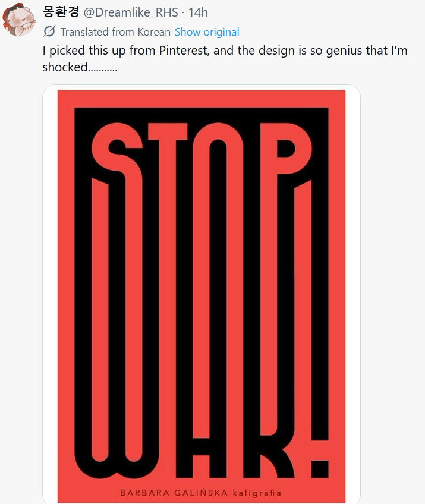Click the word "shocked" in the tweet
This screenshot has height=504, width=425.
tap(65, 67)
